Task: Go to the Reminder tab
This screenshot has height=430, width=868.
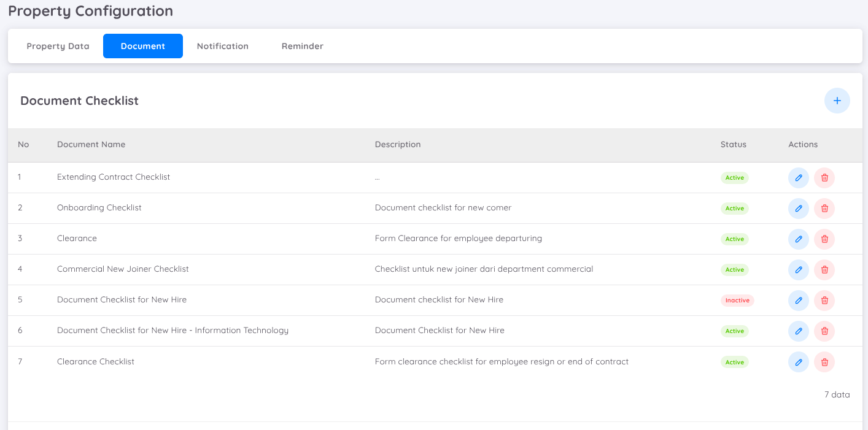Action: [x=302, y=46]
